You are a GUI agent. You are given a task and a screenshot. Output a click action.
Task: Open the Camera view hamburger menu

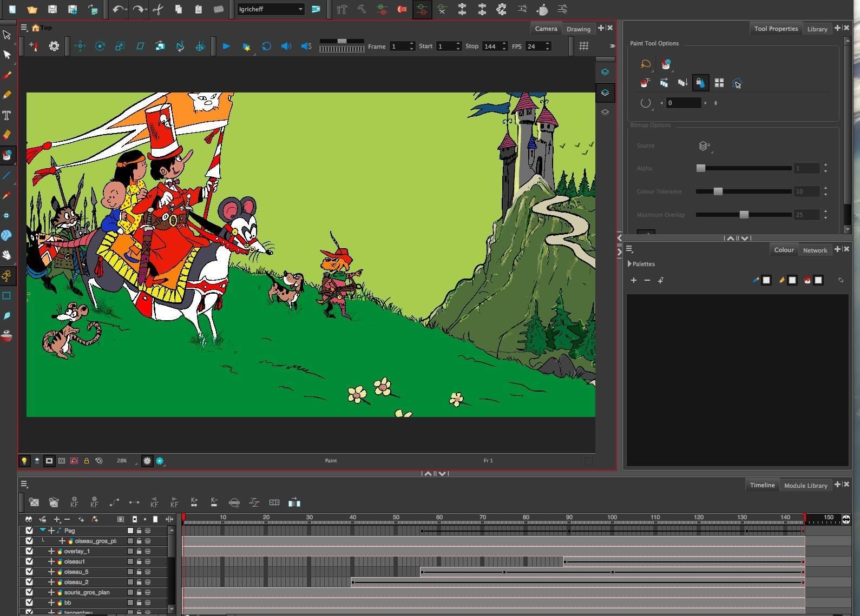[24, 28]
